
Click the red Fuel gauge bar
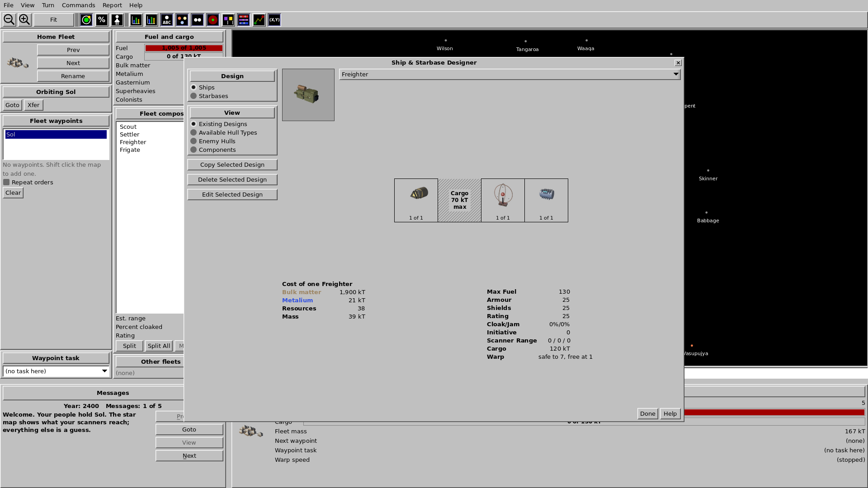(184, 48)
